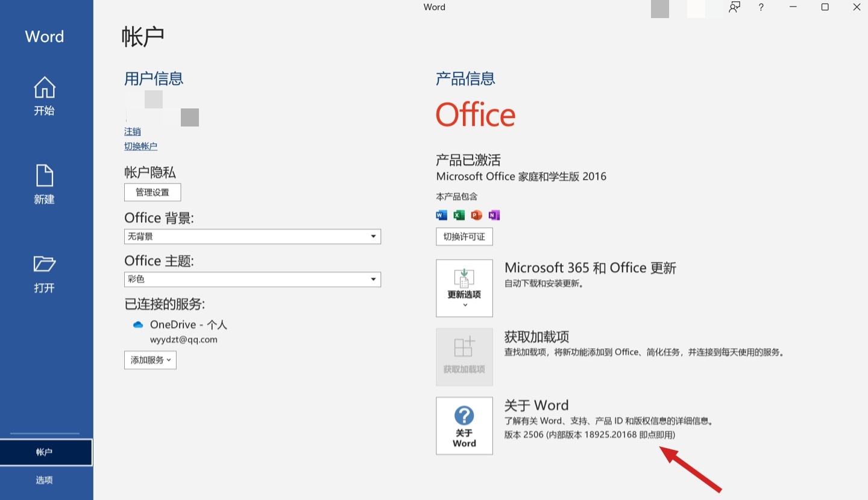Click the 管理设置 button
868x500 pixels.
pyautogui.click(x=153, y=193)
